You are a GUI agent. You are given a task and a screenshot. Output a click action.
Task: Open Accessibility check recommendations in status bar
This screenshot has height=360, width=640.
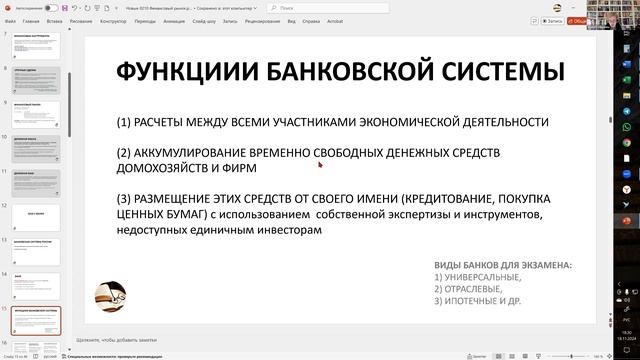pos(112,356)
